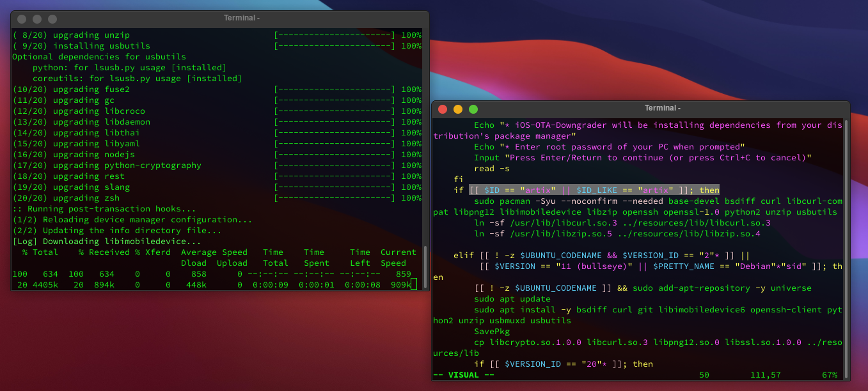The height and width of the screenshot is (391, 868).
Task: Click the left Terminal window title bar
Action: click(241, 17)
